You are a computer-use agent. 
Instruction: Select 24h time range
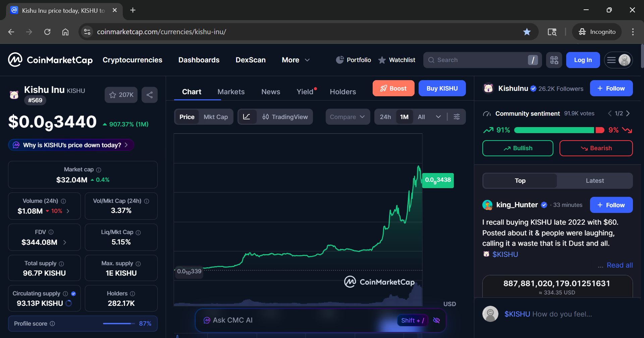[x=385, y=117]
